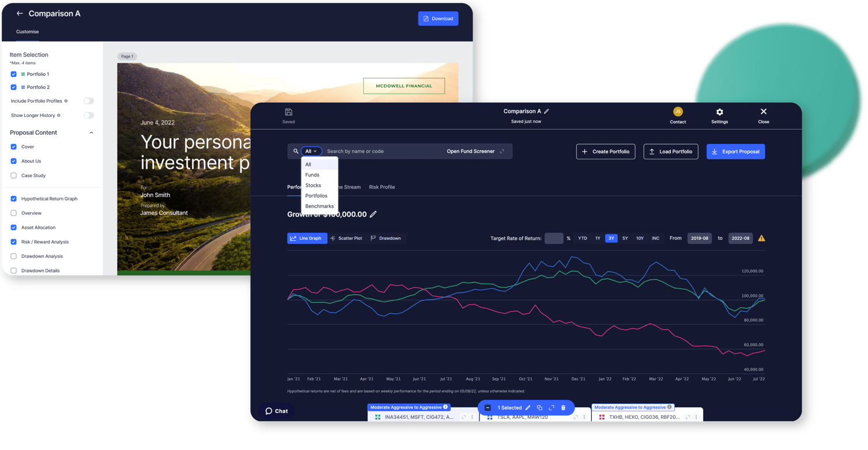Open the 2019-08 start date picker
The height and width of the screenshot is (450, 868).
699,238
